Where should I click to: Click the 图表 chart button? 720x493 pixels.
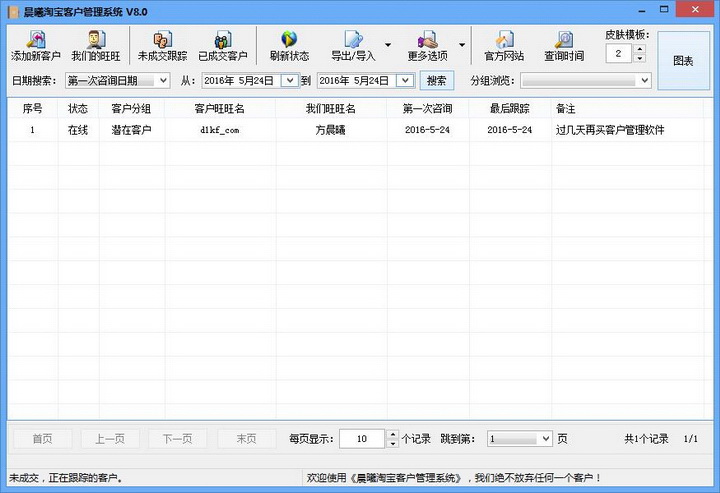click(x=683, y=61)
